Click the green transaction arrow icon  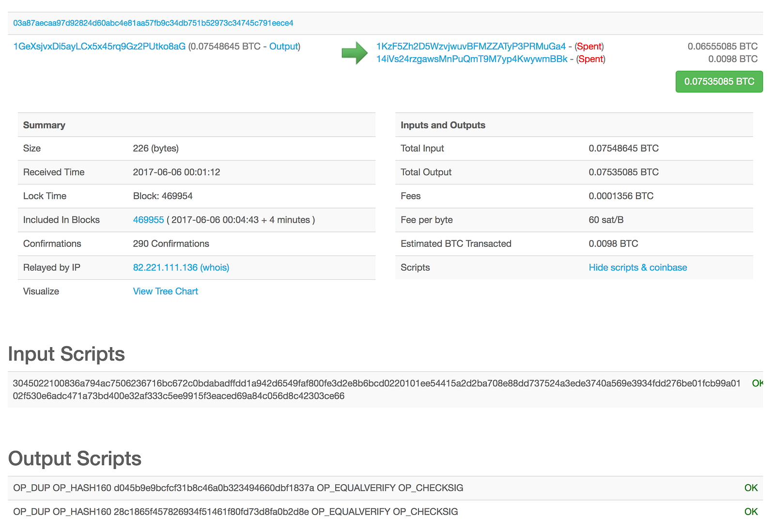[x=355, y=53]
